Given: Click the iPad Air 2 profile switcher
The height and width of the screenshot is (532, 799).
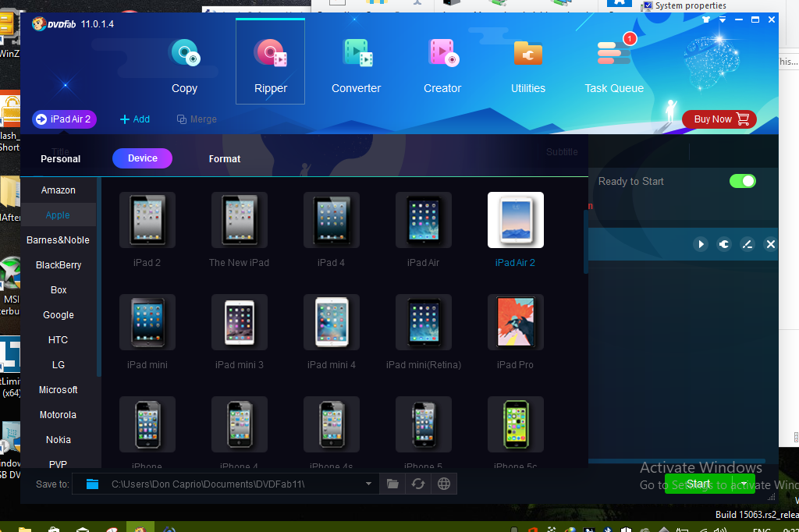Looking at the screenshot, I should pyautogui.click(x=64, y=119).
